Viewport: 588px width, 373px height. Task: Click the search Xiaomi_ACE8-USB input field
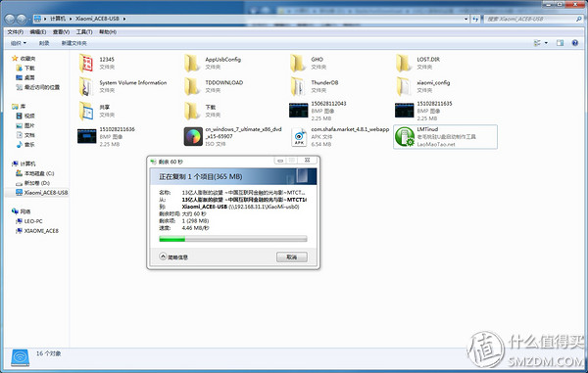533,19
